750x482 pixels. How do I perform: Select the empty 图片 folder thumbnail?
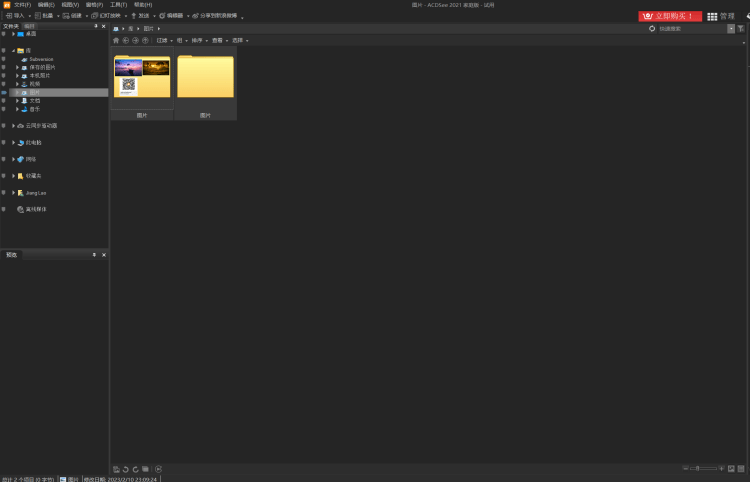(x=205, y=83)
